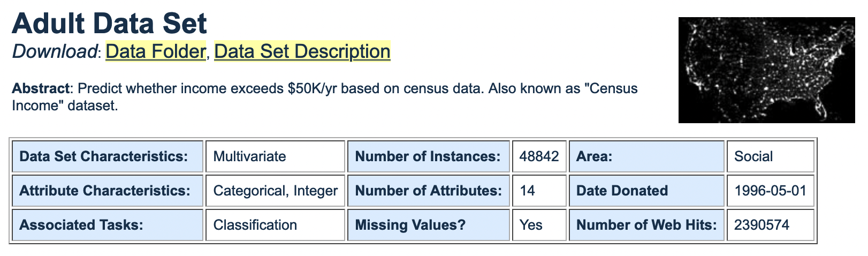The image size is (868, 256).
Task: Open the Data Folder download link
Action: [155, 51]
